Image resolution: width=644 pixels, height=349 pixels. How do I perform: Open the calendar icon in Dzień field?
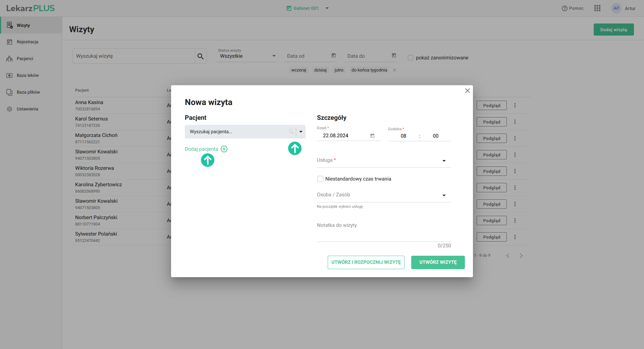click(x=372, y=136)
